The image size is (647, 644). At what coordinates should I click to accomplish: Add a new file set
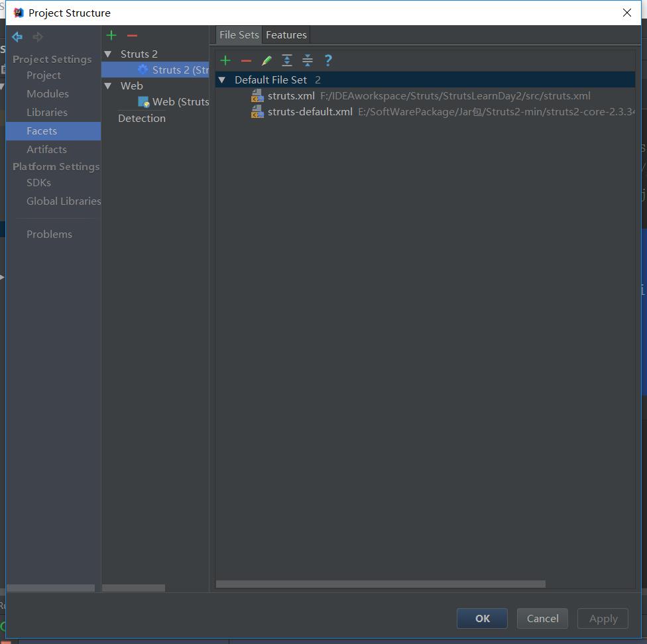coord(225,60)
